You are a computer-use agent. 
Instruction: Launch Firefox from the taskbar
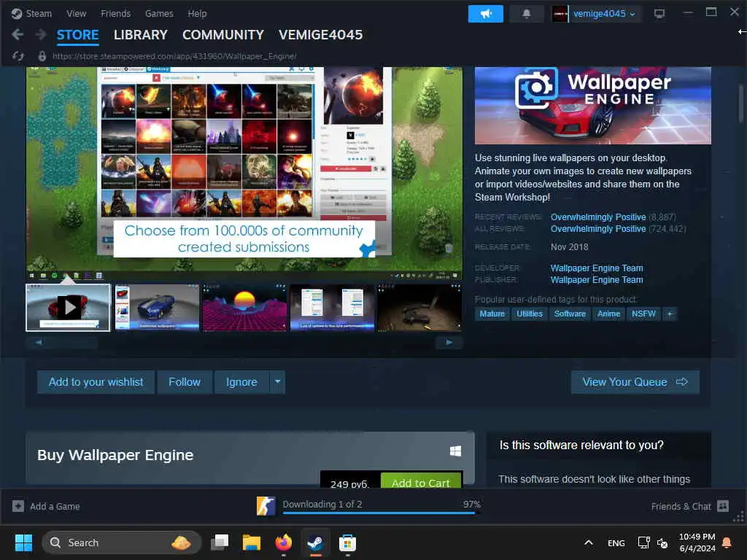point(284,542)
